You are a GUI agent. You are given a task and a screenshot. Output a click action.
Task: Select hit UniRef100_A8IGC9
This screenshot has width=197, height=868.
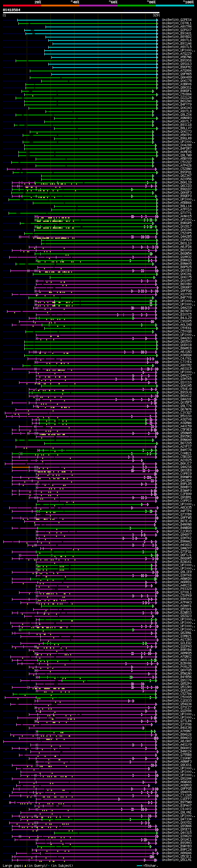click(177, 369)
